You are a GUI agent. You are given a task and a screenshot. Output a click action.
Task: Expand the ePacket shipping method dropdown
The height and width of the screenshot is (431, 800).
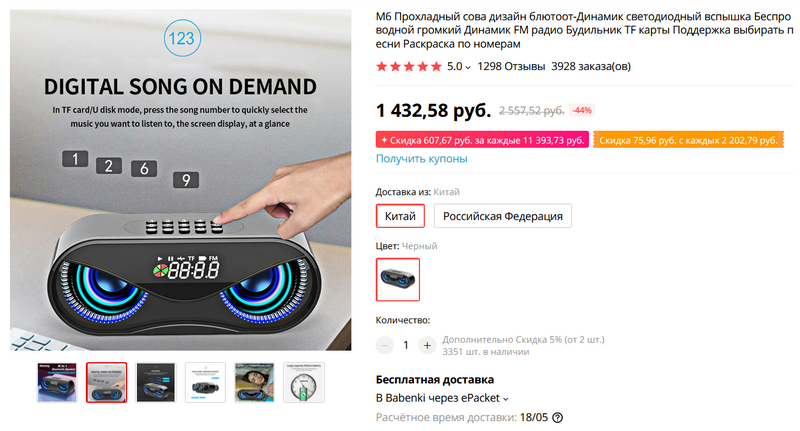(x=506, y=399)
